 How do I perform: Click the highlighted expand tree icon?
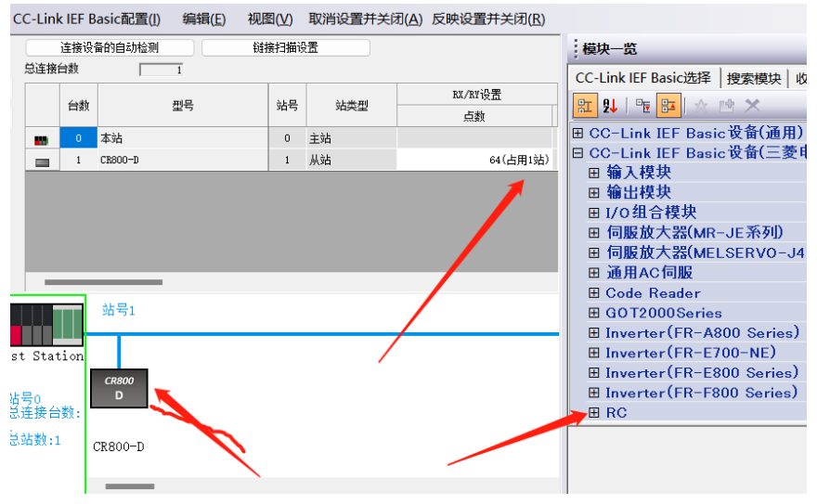pyautogui.click(x=668, y=106)
